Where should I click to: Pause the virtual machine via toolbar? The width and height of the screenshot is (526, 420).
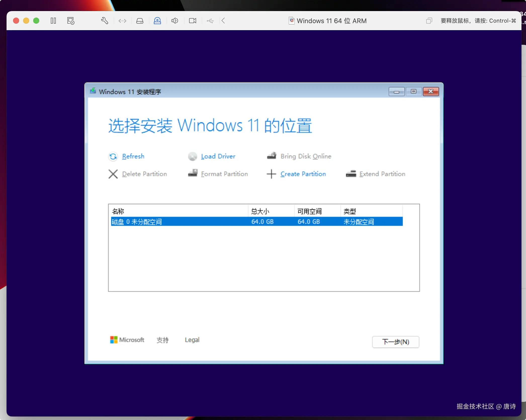(53, 21)
